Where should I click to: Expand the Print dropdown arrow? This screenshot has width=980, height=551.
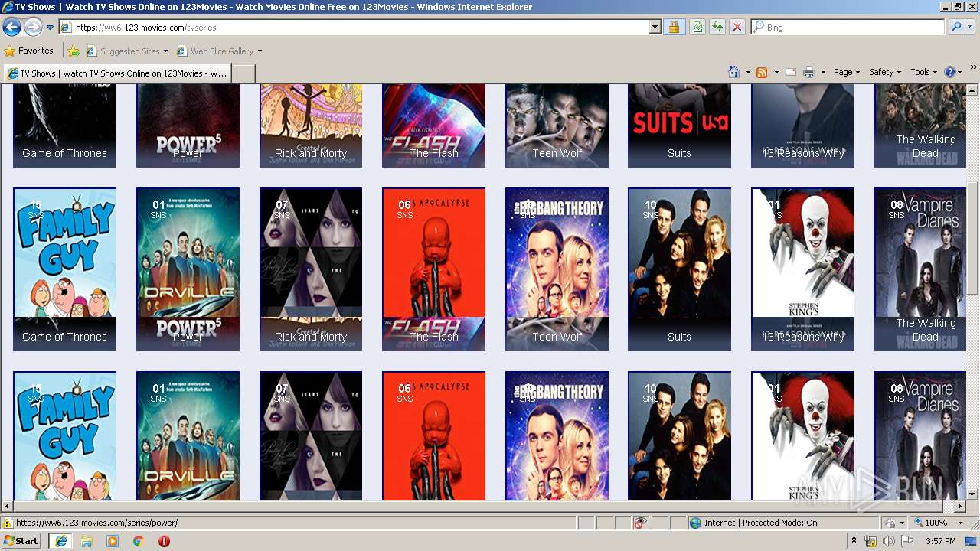(x=823, y=72)
